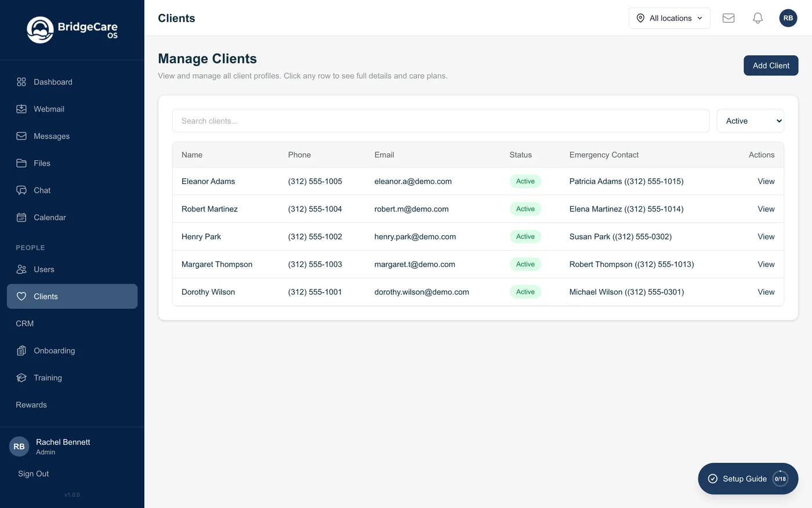Viewport: 812px width, 508px height.
Task: Navigate to Chat
Action: click(x=72, y=190)
